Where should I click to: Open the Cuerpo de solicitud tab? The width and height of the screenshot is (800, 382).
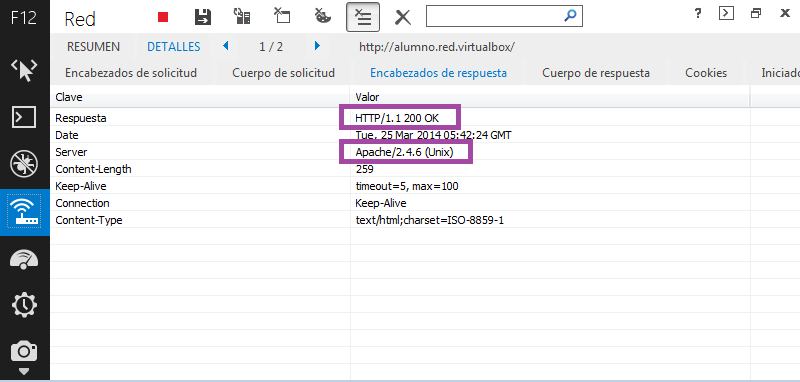[x=283, y=73]
